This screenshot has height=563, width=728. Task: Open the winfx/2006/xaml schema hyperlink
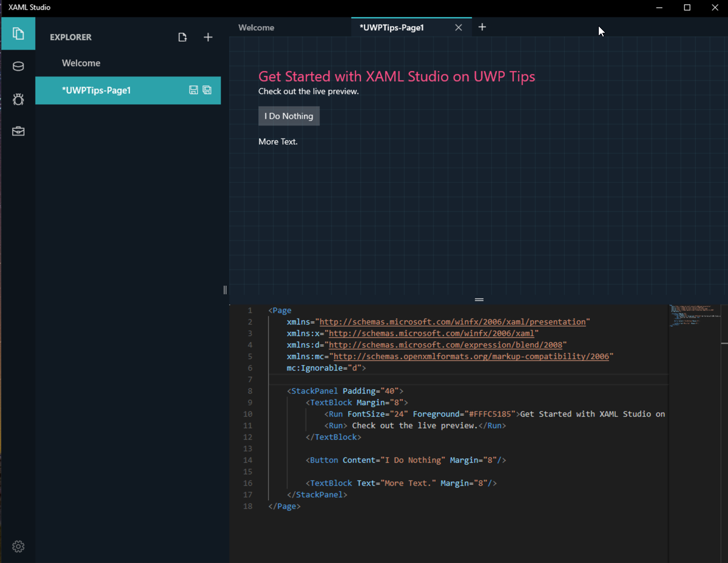[x=431, y=333]
